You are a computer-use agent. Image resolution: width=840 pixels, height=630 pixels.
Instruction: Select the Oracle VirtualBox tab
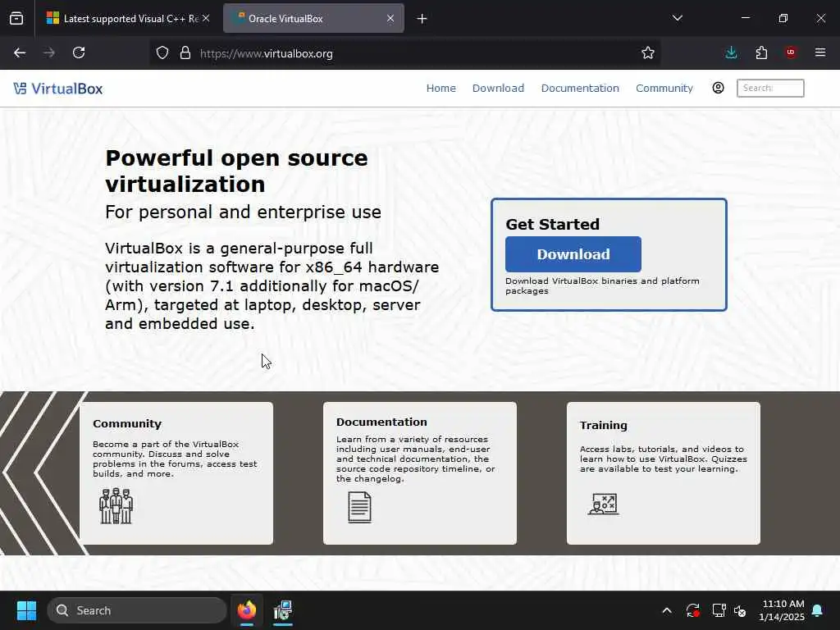pos(313,19)
